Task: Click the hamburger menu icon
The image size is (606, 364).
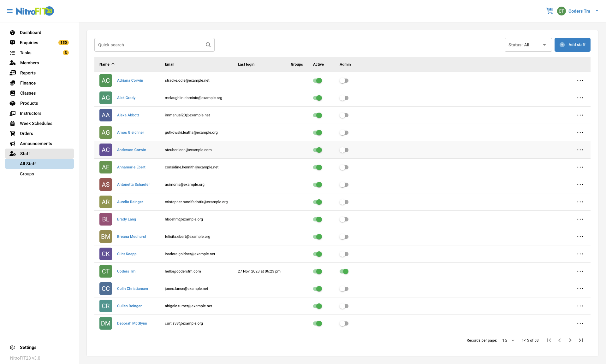Action: 10,11
